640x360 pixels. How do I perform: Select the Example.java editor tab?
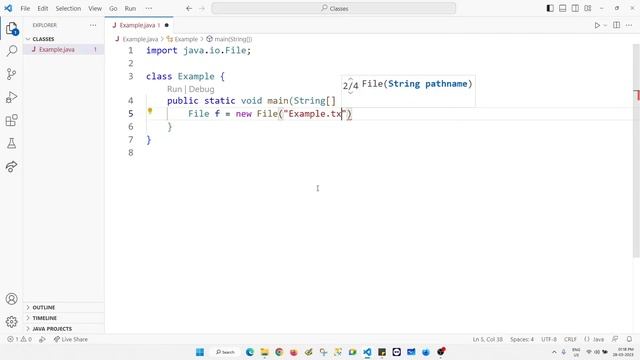click(139, 25)
